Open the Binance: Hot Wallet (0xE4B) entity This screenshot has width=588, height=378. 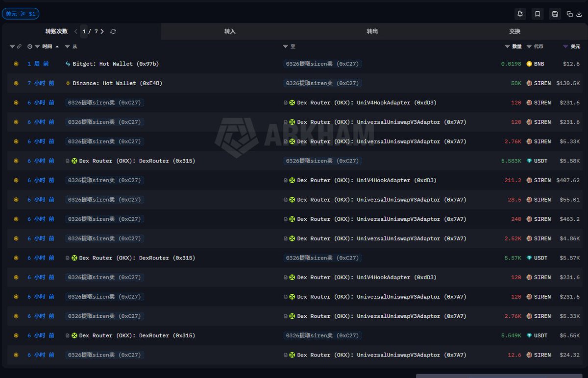pos(118,83)
